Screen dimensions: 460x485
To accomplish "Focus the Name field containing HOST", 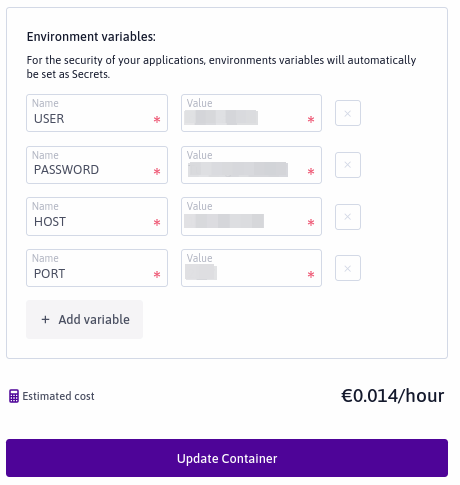I will (97, 217).
